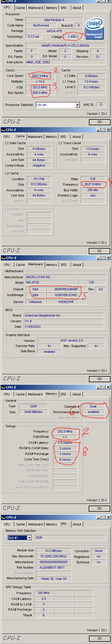Click the Channels # value Dual

tap(93, 406)
